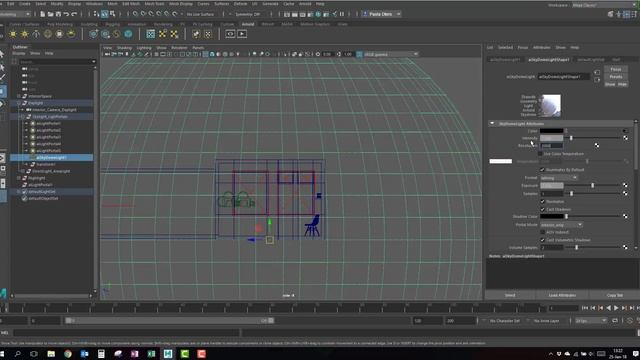Click the timeline play forward button

(616, 308)
